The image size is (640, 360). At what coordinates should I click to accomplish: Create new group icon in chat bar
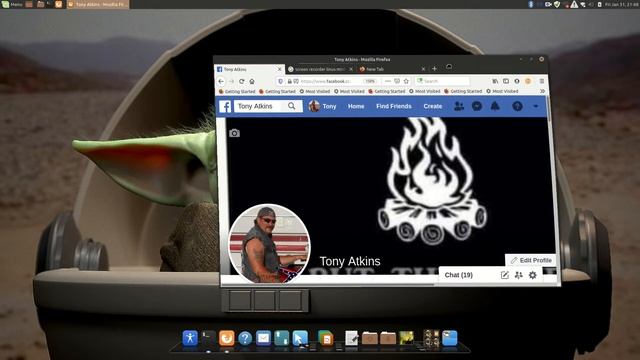(518, 275)
